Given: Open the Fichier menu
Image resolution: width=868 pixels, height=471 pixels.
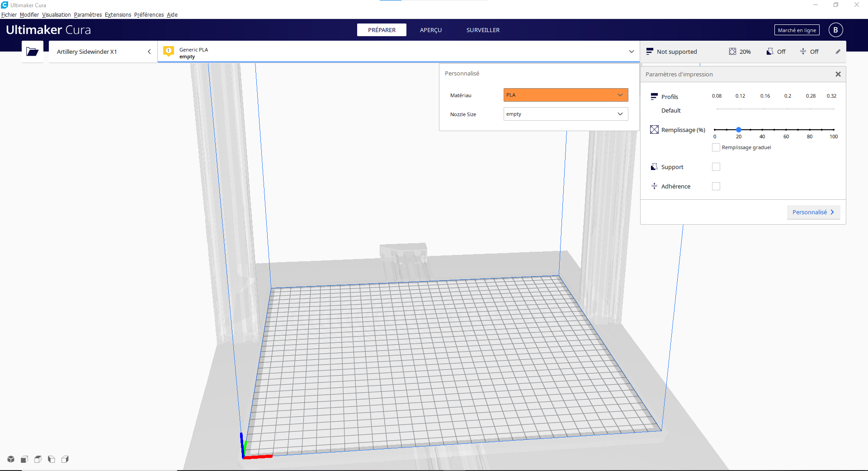Looking at the screenshot, I should tap(9, 15).
